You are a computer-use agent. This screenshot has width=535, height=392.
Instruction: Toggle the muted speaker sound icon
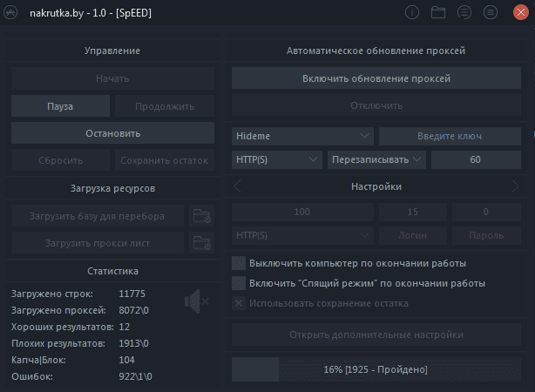tap(197, 301)
